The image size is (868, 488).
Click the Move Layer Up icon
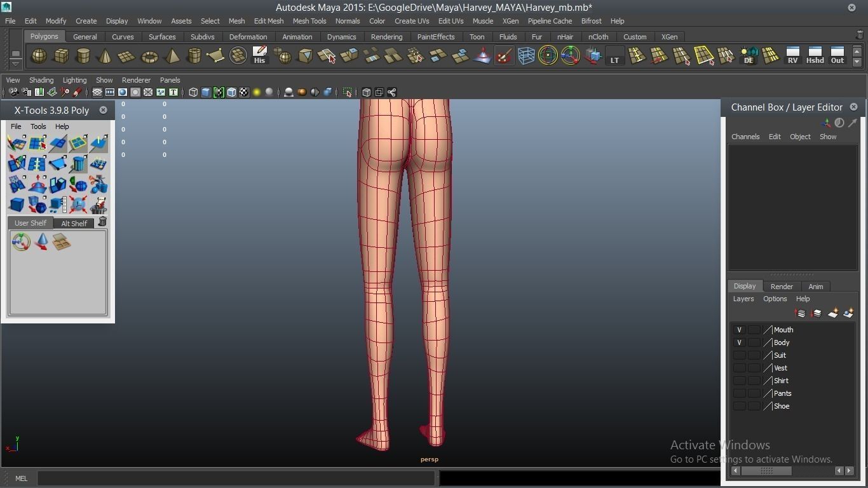point(800,313)
